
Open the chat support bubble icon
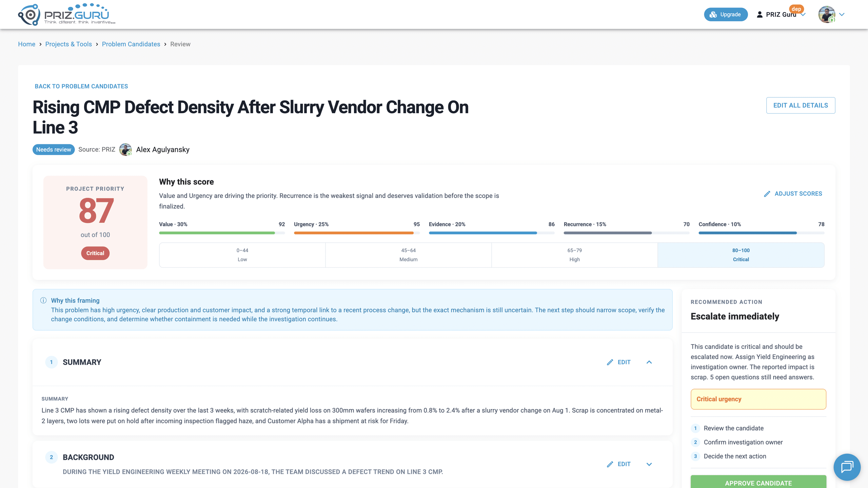[847, 467]
